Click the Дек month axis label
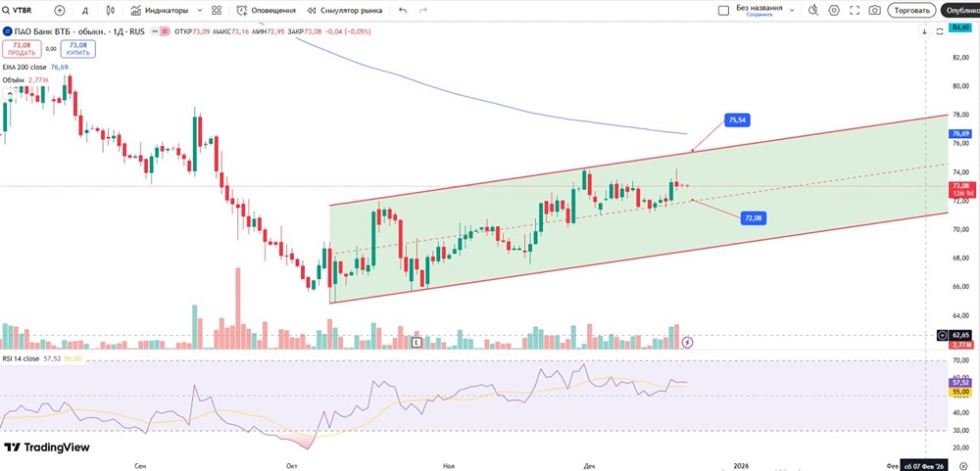This screenshot has height=471, width=980. [588, 465]
